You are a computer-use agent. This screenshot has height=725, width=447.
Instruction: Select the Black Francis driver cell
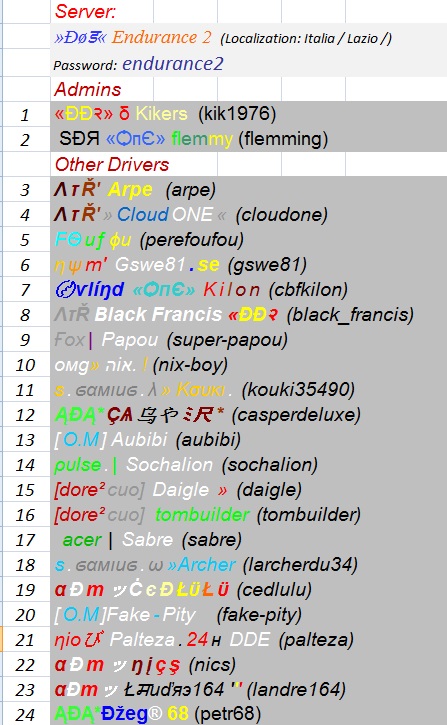point(249,314)
